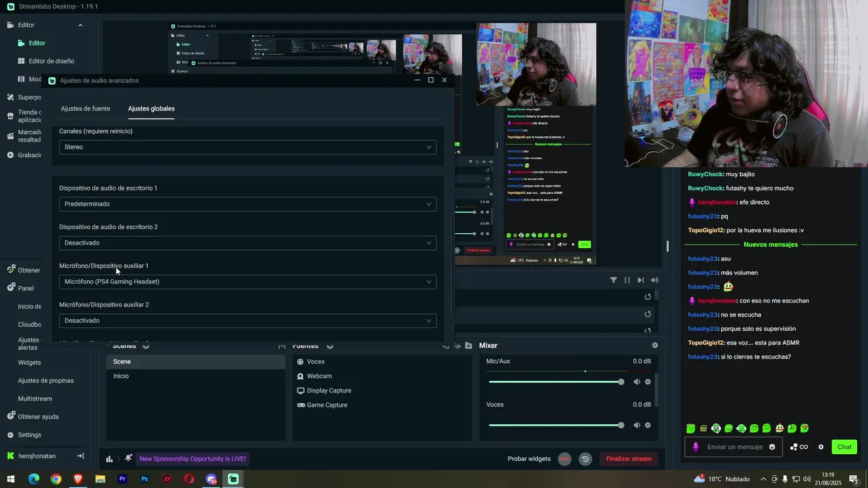This screenshot has width=868, height=488.
Task: Adjust the Mic/Aux volume slider
Action: point(555,382)
